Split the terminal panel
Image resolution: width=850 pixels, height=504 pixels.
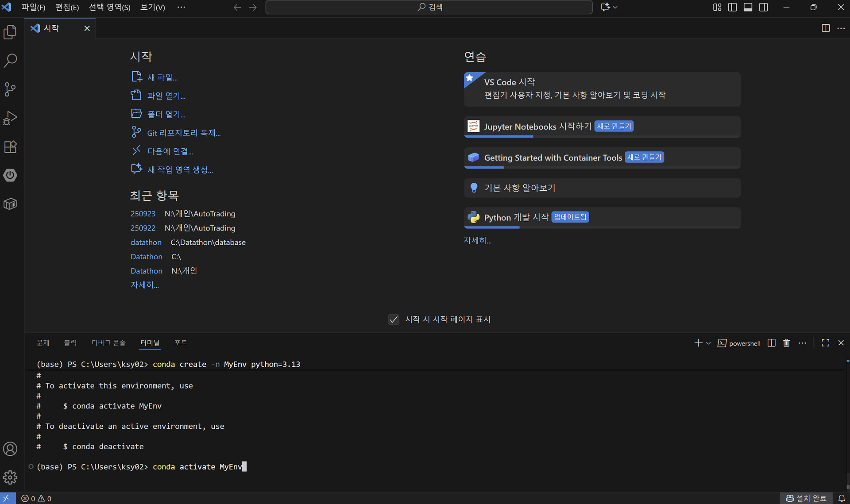[771, 343]
